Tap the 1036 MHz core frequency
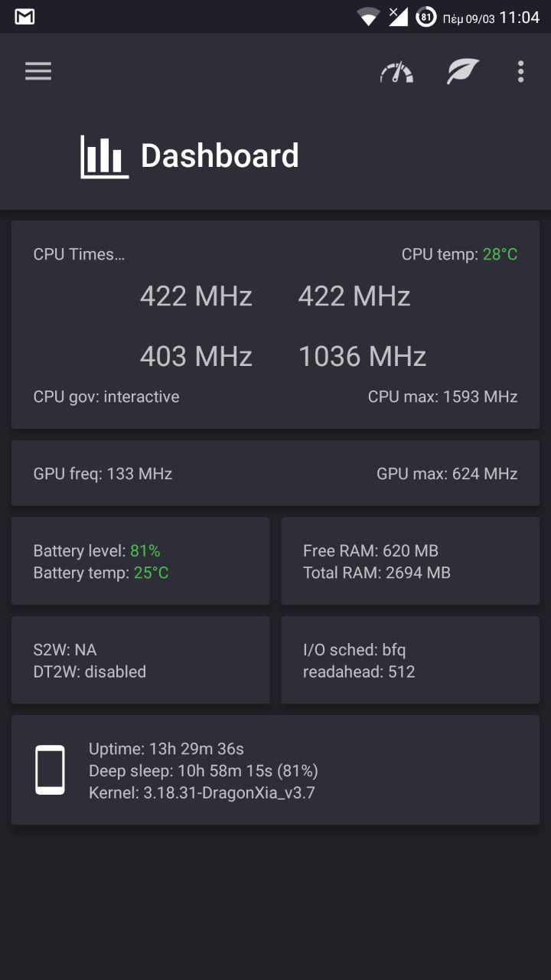Screen dimensions: 551x980 point(362,356)
